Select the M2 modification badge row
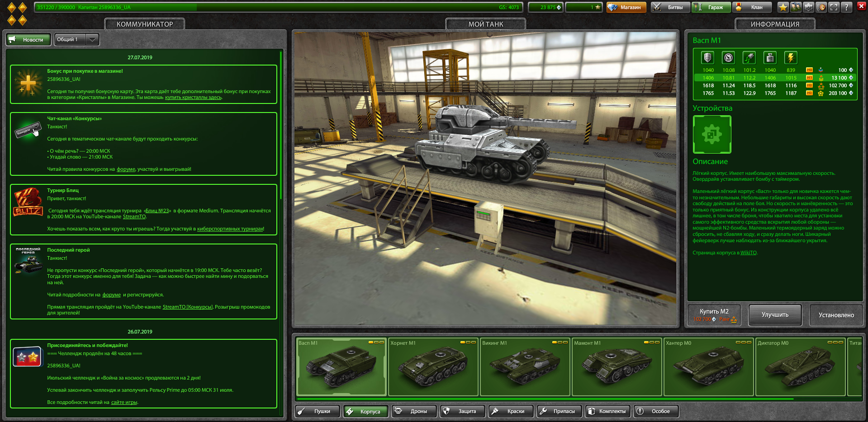The width and height of the screenshot is (868, 422). coord(809,85)
